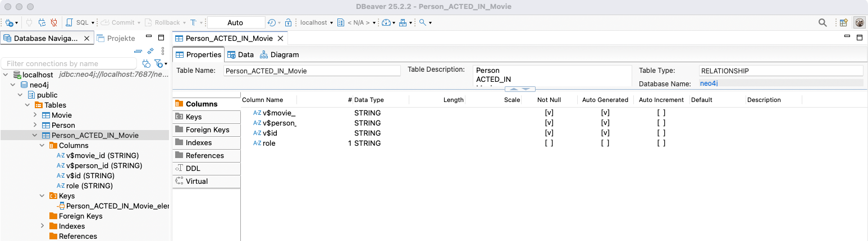Toggle Auto Generated checkbox for role row

click(x=605, y=143)
